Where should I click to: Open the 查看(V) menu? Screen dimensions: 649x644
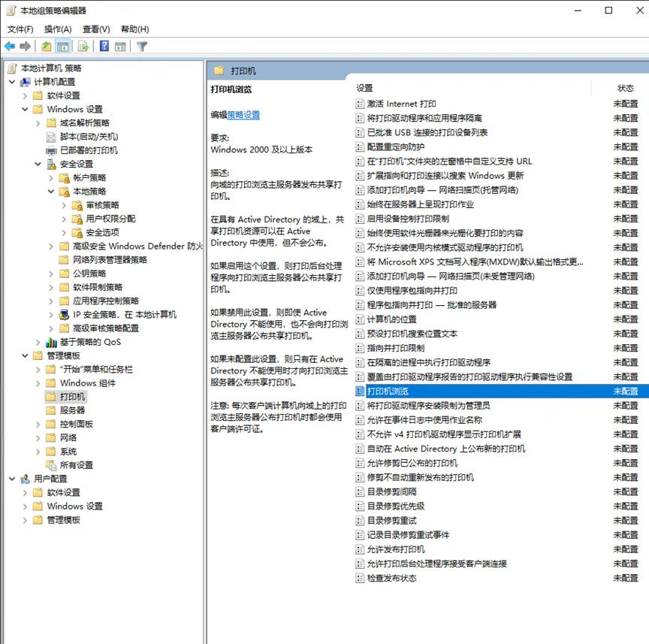(95, 28)
